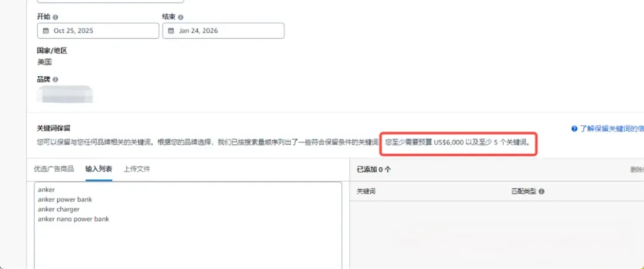Viewport: 644px width, 269px height.
Task: Click the info icon next to 匹配类型
Action: pos(541,191)
